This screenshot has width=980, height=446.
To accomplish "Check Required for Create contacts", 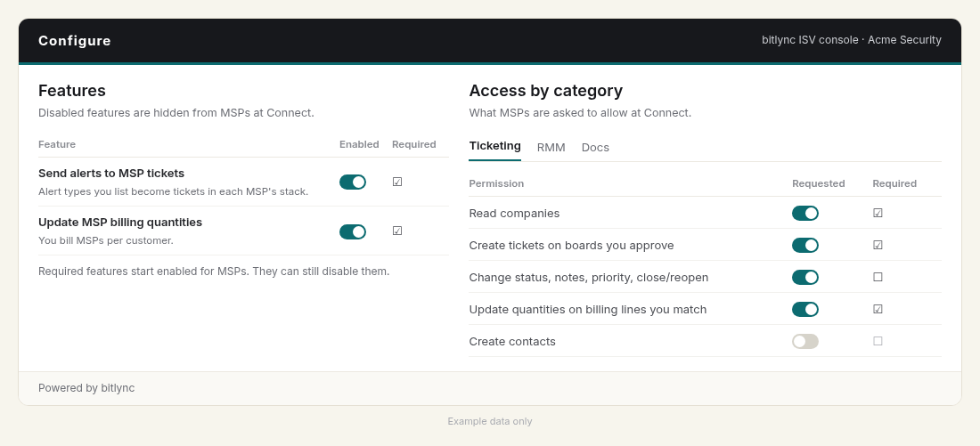I will [878, 341].
